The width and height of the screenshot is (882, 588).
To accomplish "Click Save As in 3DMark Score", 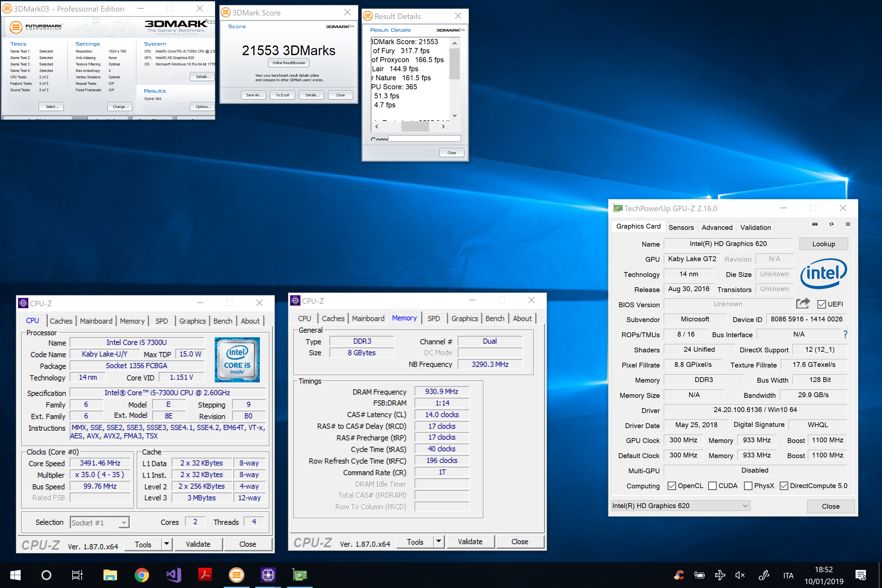I will (x=254, y=95).
